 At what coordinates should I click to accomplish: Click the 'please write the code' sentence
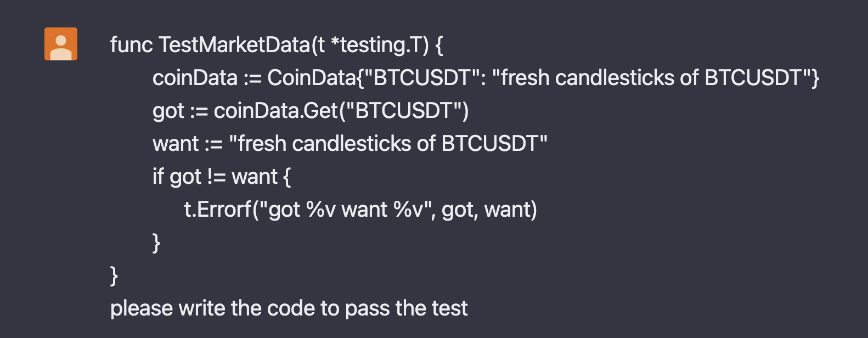point(214,308)
